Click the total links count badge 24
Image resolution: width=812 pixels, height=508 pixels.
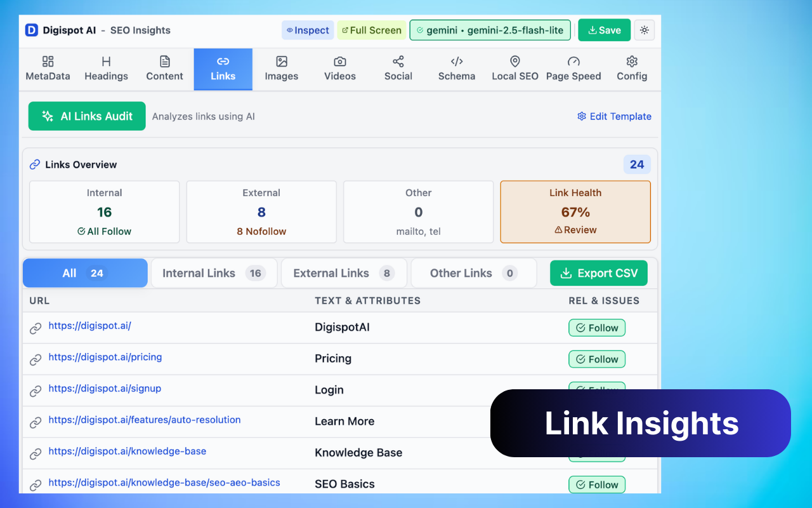pos(637,164)
